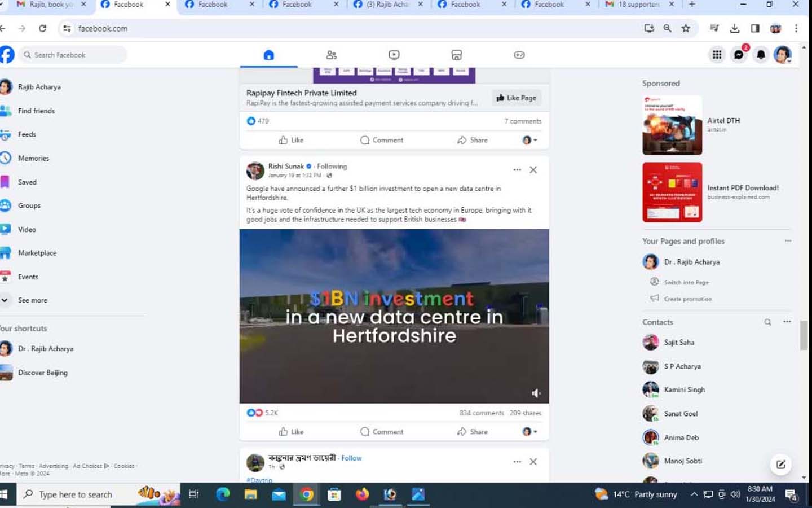The height and width of the screenshot is (508, 812).
Task: Play the $1BN investment video
Action: tap(394, 316)
